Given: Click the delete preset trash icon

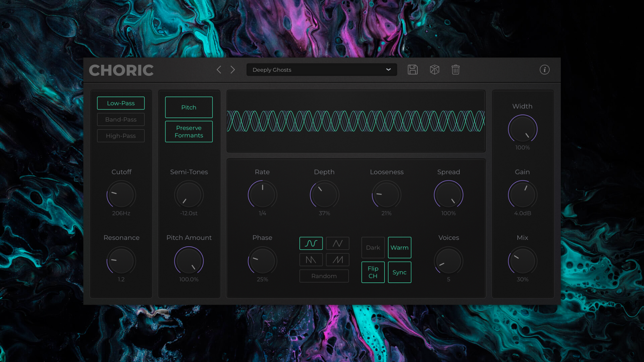Looking at the screenshot, I should [x=455, y=70].
